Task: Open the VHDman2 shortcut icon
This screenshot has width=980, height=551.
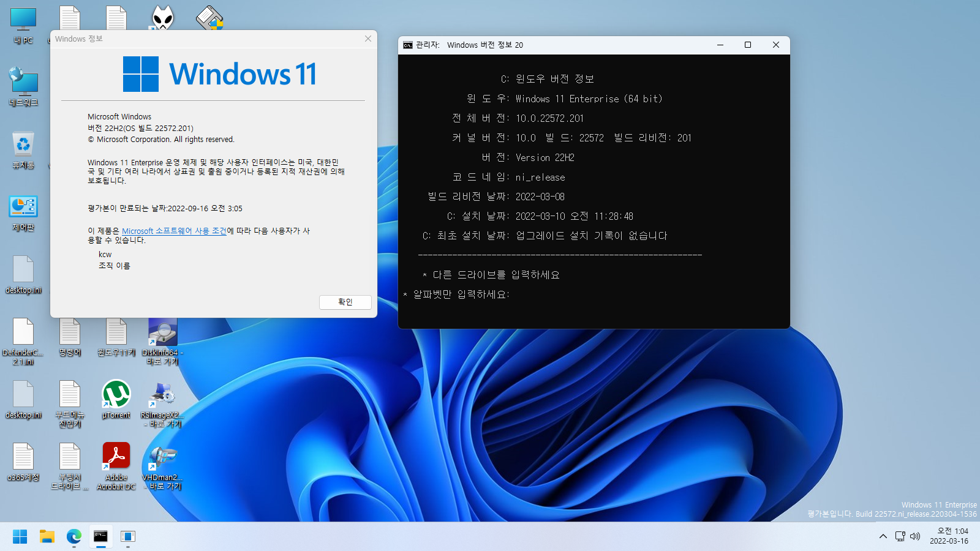Action: click(163, 467)
